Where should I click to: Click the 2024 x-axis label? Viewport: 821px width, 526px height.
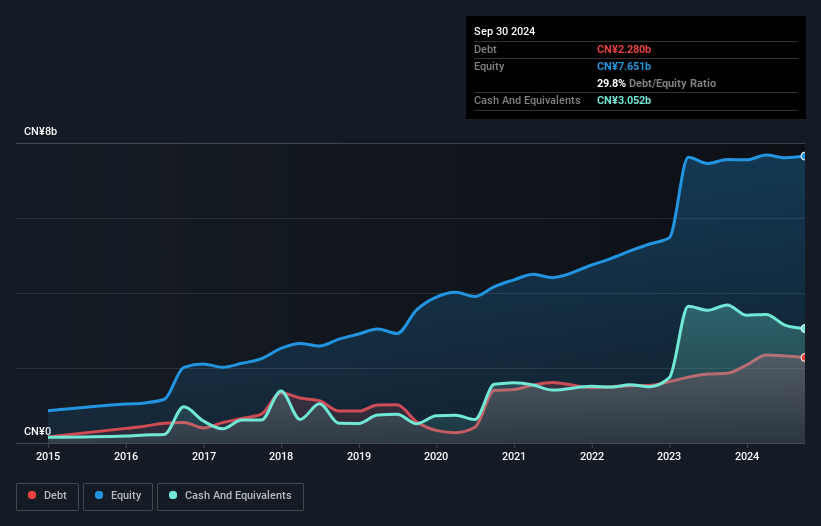747,456
